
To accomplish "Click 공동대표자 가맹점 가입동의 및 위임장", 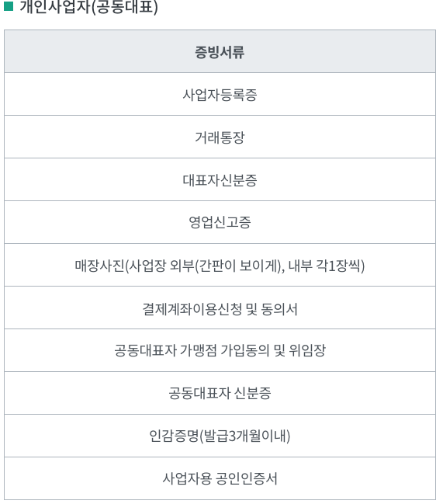I will [x=220, y=351].
